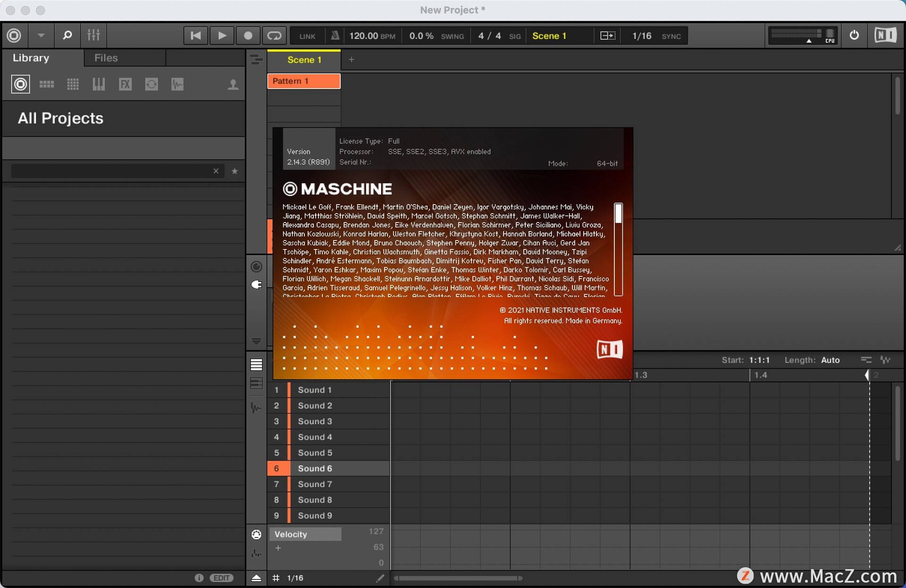Image resolution: width=906 pixels, height=588 pixels.
Task: Toggle the LINK sync enable button
Action: click(306, 36)
